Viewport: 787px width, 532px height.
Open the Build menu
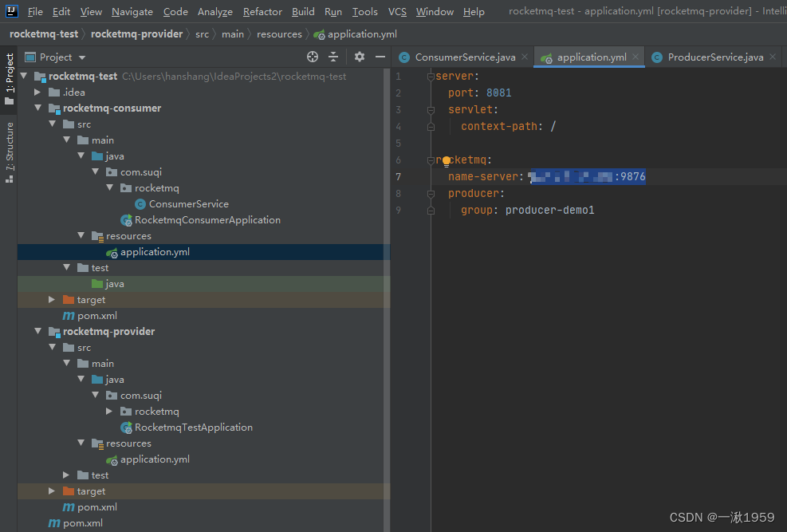pos(303,11)
